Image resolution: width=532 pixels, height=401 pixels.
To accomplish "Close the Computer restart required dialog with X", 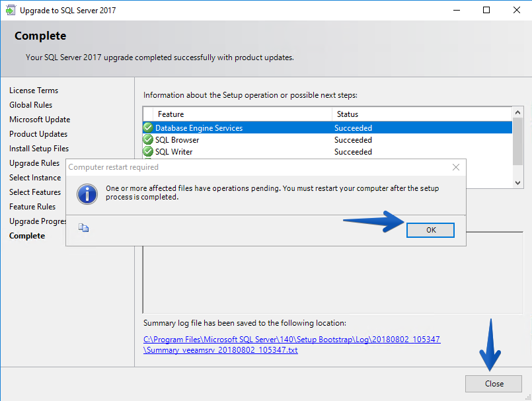I will 455,167.
